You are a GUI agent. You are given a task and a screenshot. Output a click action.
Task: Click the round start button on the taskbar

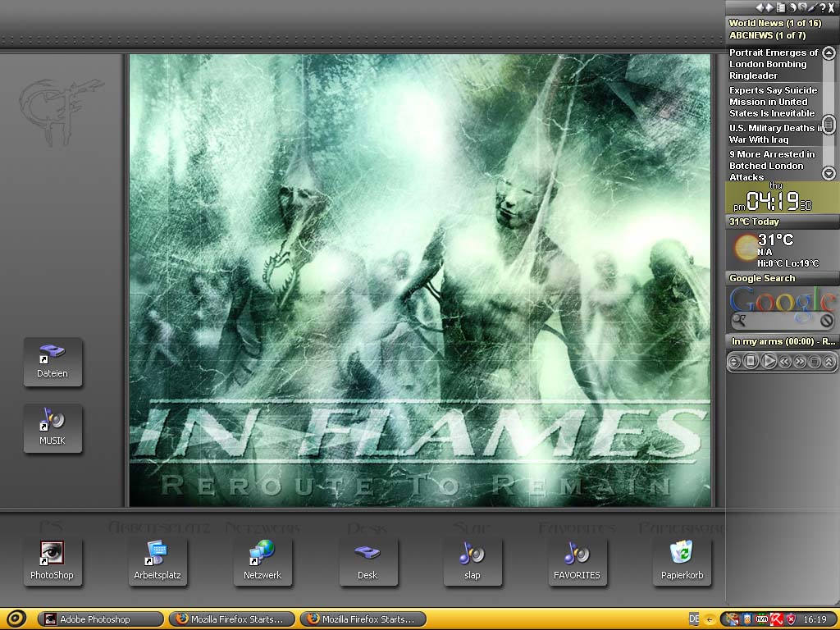click(15, 619)
